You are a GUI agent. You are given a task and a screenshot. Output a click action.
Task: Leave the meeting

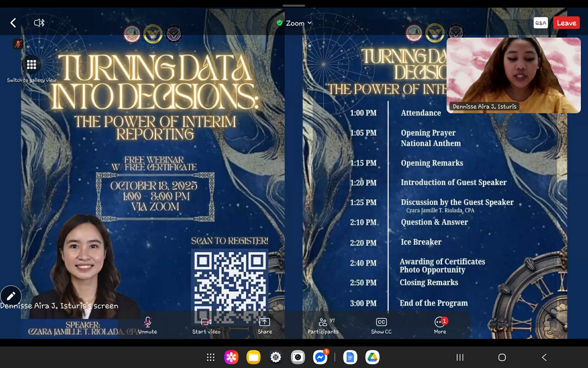point(566,23)
